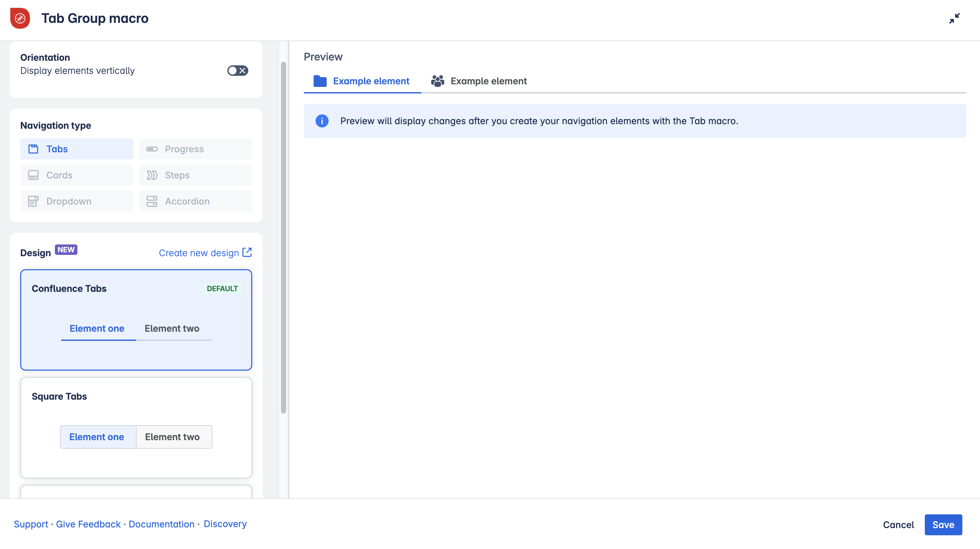Choose the Cards navigation type
This screenshot has width=980, height=549.
[x=77, y=175]
